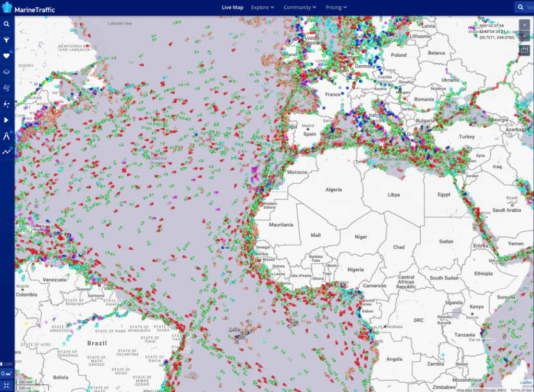Click the zoom in plus button

coord(524,24)
